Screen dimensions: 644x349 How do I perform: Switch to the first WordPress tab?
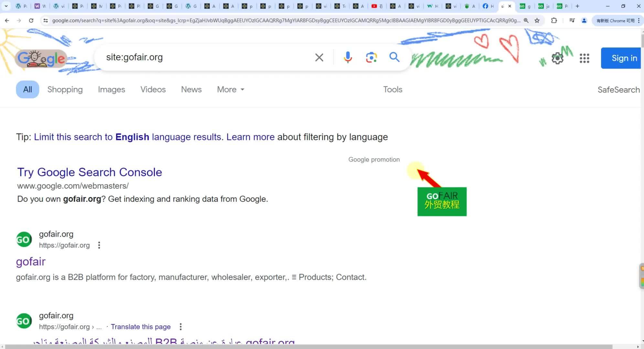[21, 6]
